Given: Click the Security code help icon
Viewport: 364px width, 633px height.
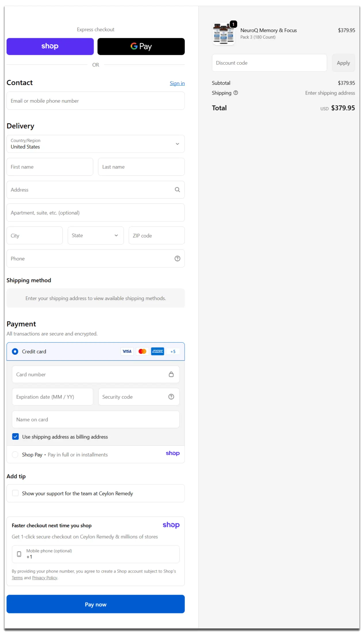Looking at the screenshot, I should 171,397.
